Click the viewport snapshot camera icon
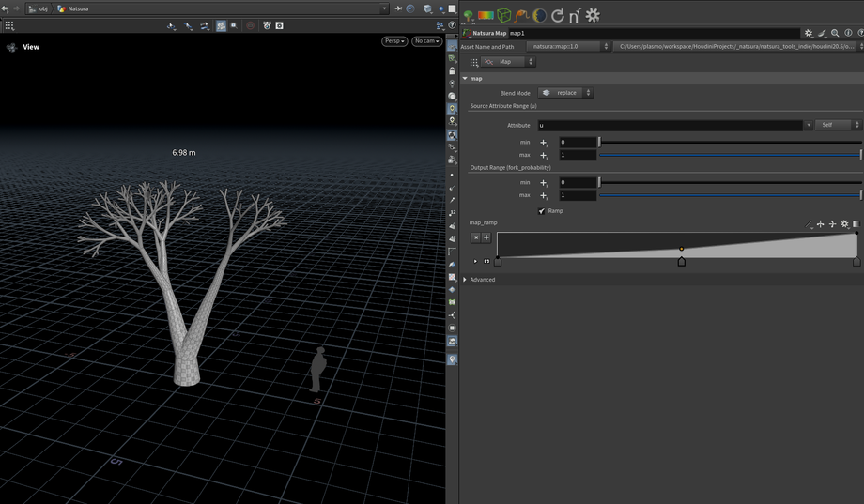Image resolution: width=864 pixels, height=504 pixels. click(x=279, y=26)
